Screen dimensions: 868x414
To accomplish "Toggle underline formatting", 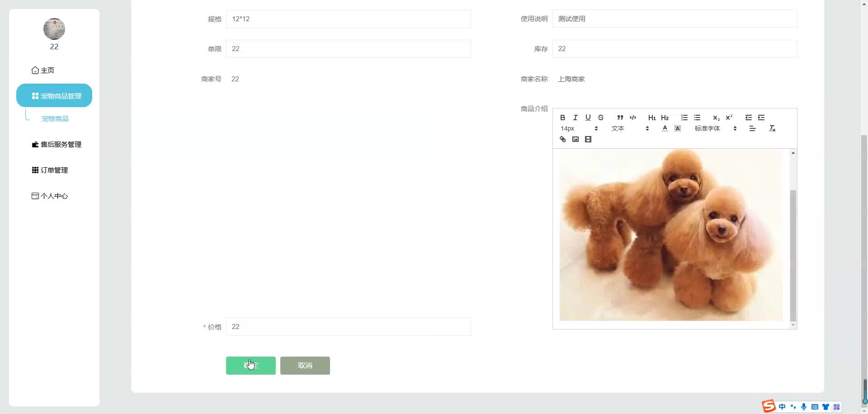I will [x=588, y=118].
